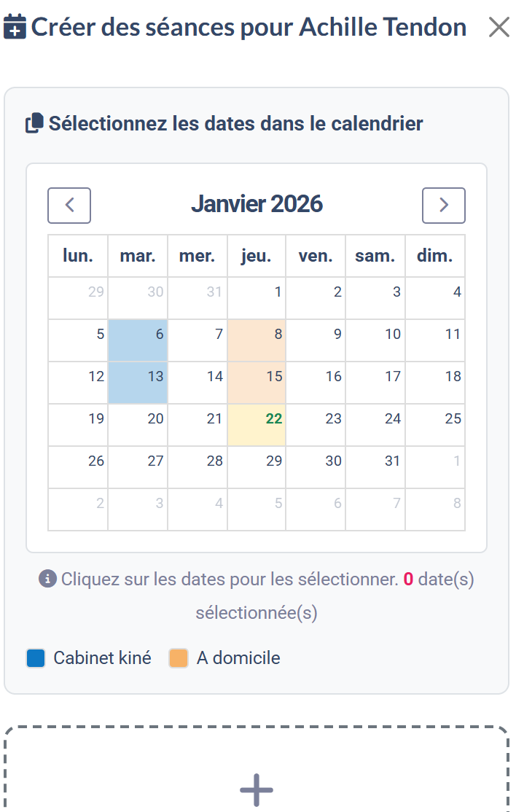The height and width of the screenshot is (812, 516).
Task: Click the info icon near hint text
Action: pos(47,579)
